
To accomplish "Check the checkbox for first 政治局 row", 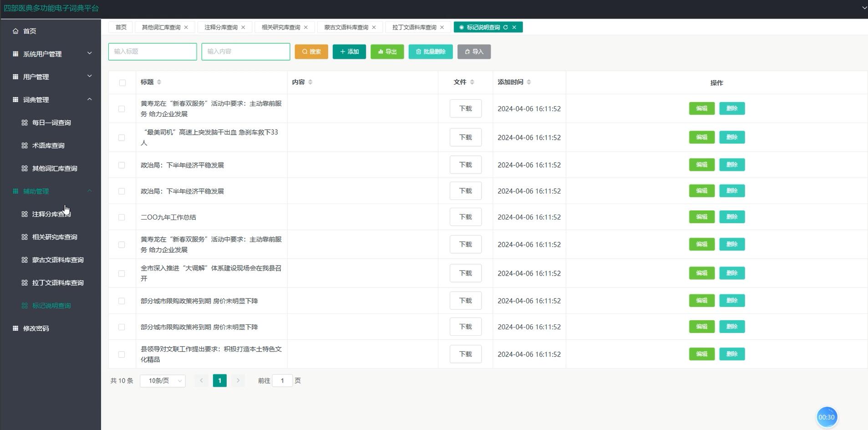I will 122,165.
